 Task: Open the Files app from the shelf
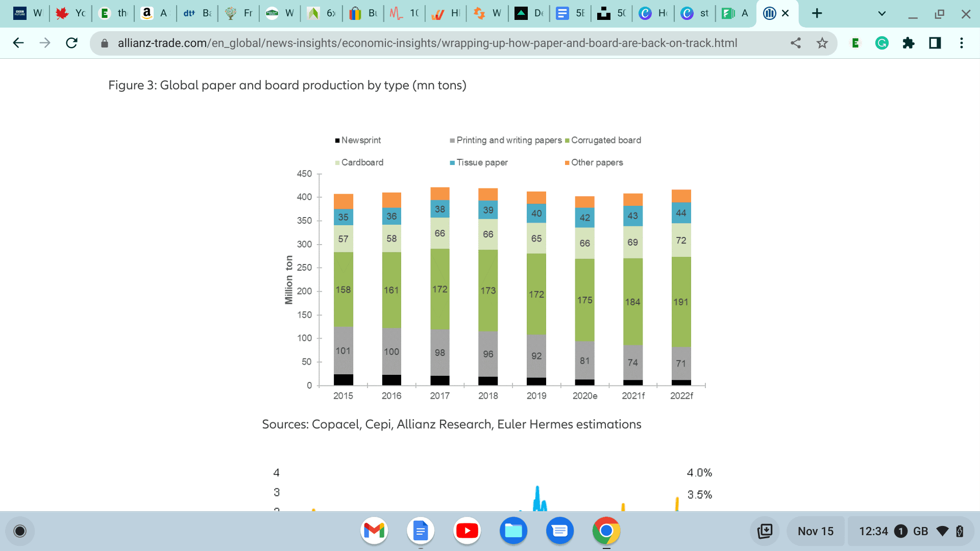(513, 531)
